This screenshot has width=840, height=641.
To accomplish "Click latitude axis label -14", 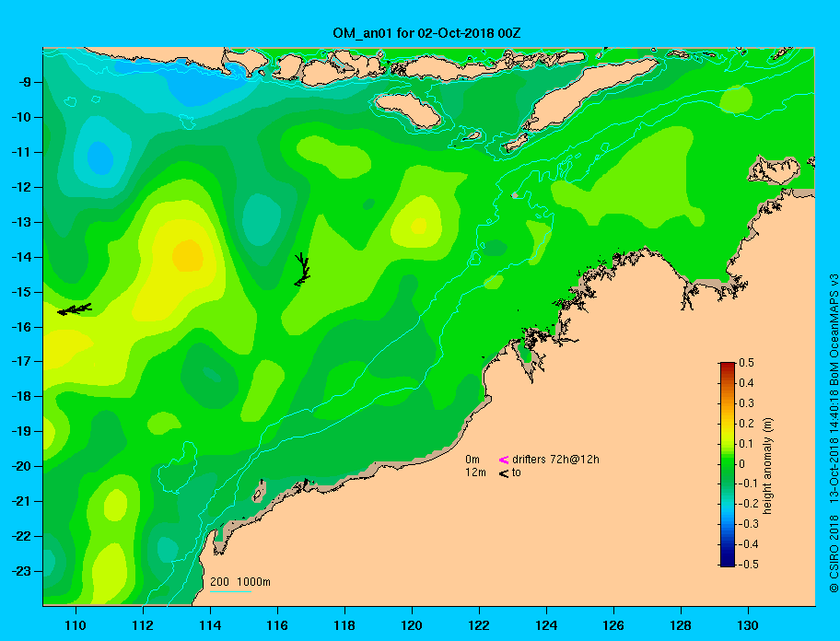I will point(22,257).
